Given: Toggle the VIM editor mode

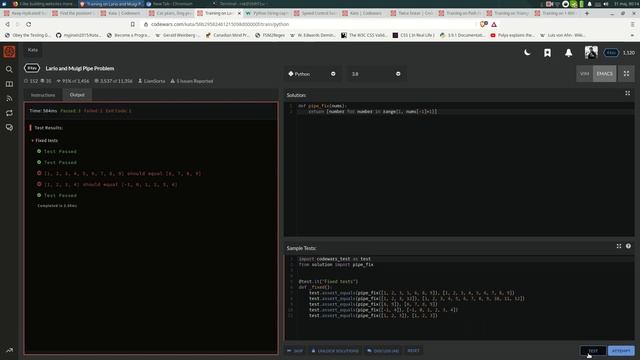Looking at the screenshot, I should pyautogui.click(x=584, y=74).
